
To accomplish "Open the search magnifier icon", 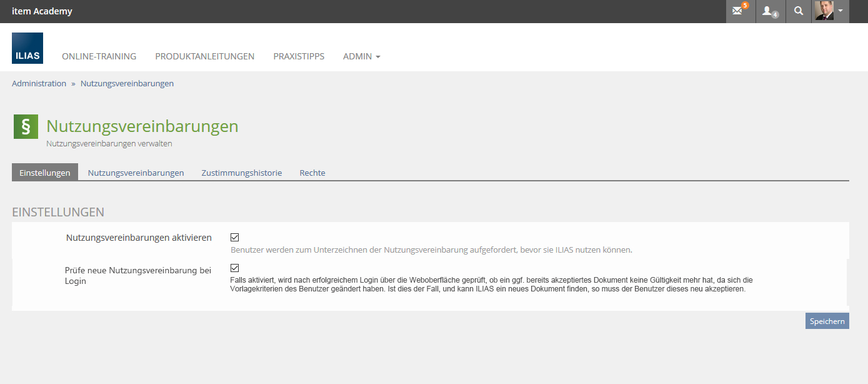I will (x=798, y=11).
